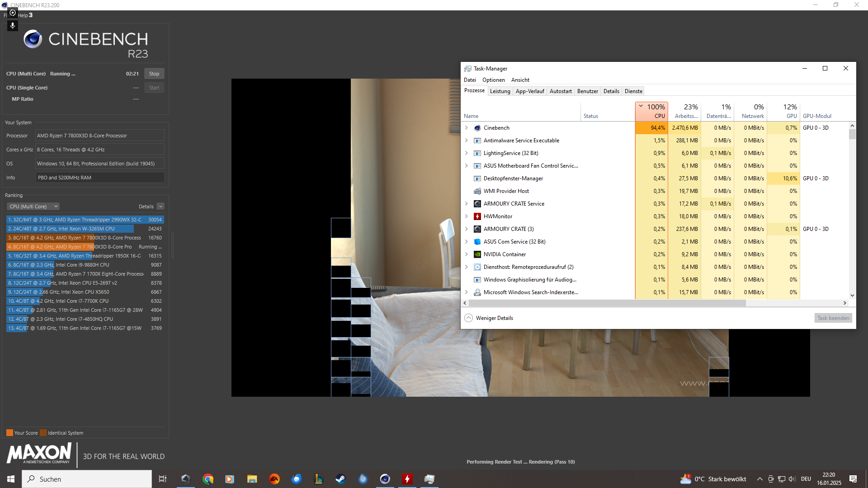Click the microphone icon at top left
868x488 pixels.
(x=13, y=26)
